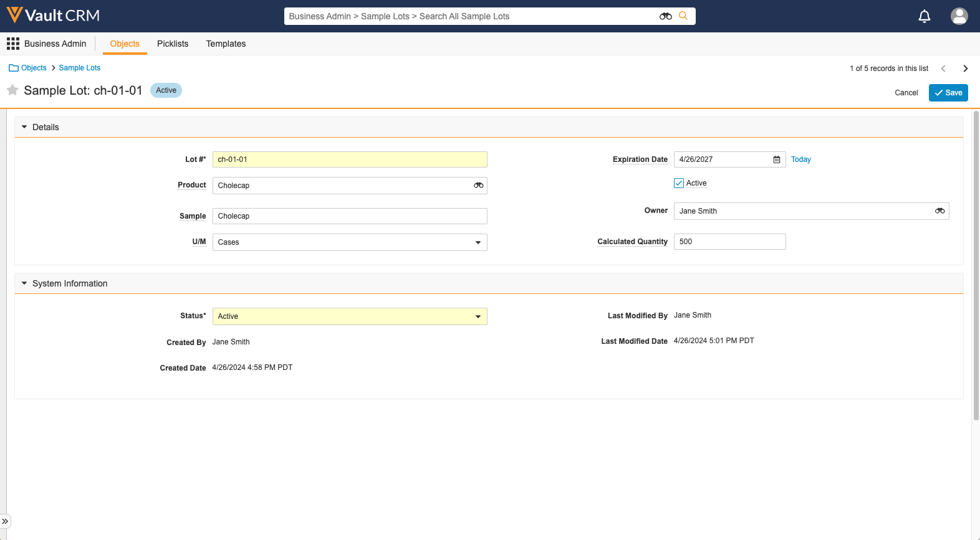980x540 pixels.
Task: Click the Product field lookup binoculars
Action: [x=478, y=186]
